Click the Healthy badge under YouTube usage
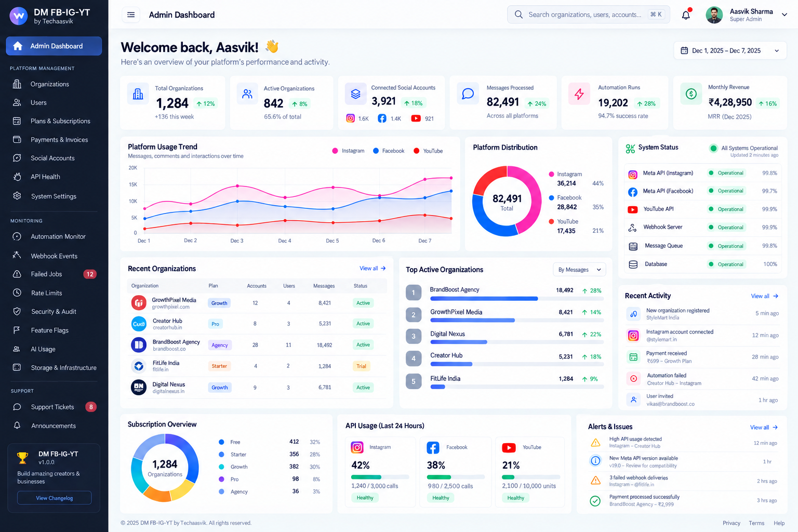Screen dimensions: 798x532 (516, 498)
